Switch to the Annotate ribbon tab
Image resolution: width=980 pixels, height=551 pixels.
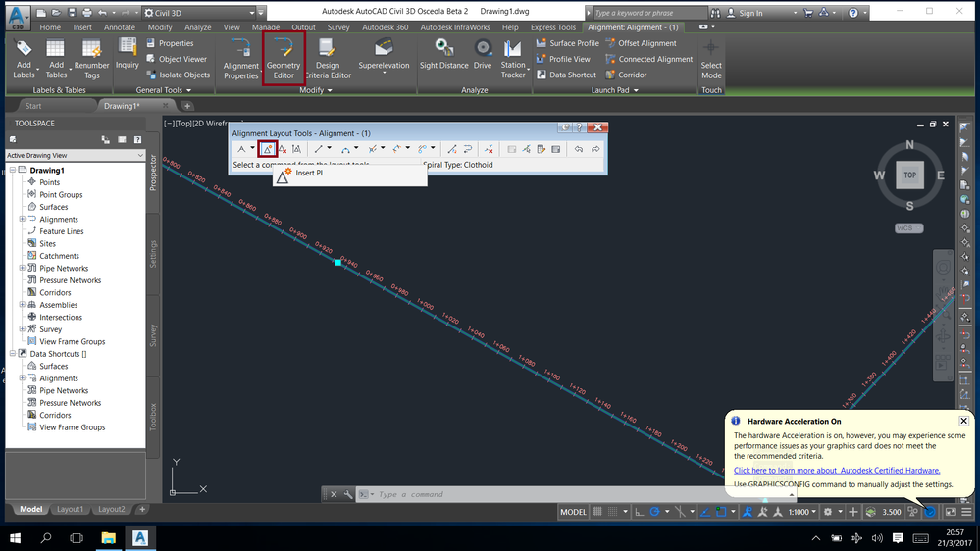click(x=120, y=27)
